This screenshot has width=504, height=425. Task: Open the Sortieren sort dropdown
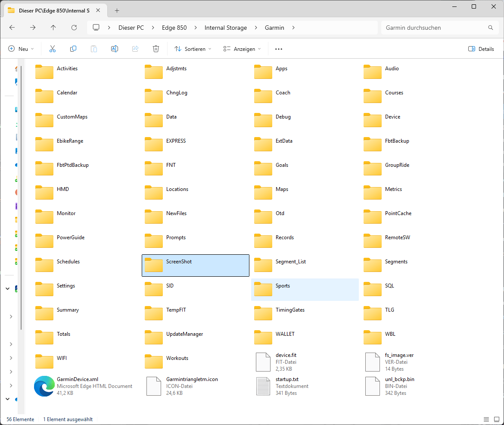[193, 49]
